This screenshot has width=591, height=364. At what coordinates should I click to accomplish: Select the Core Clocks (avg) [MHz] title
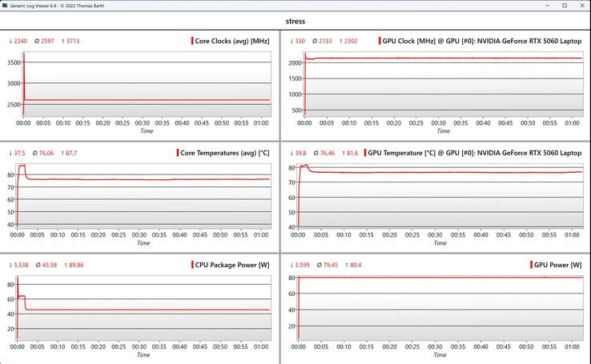coord(233,41)
